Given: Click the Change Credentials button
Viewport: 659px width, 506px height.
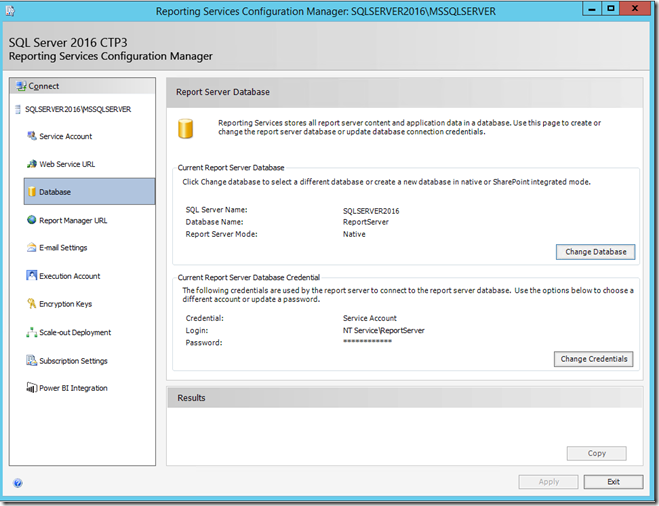Looking at the screenshot, I should pos(594,358).
